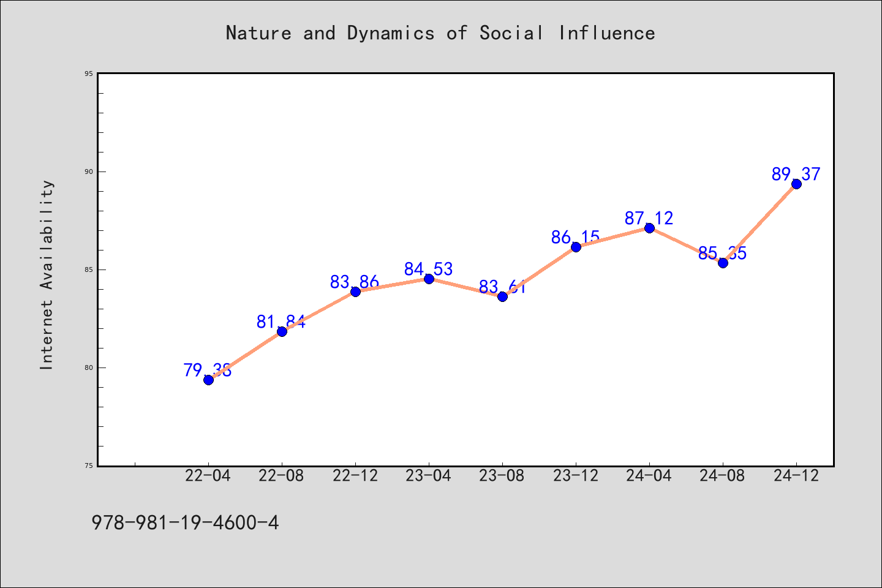Select the data point labeled 86.15
The image size is (882, 588).
click(576, 247)
